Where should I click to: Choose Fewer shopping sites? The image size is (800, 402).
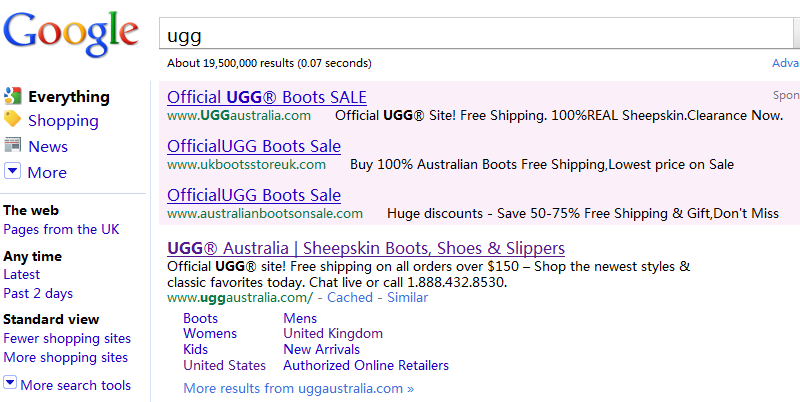[67, 339]
